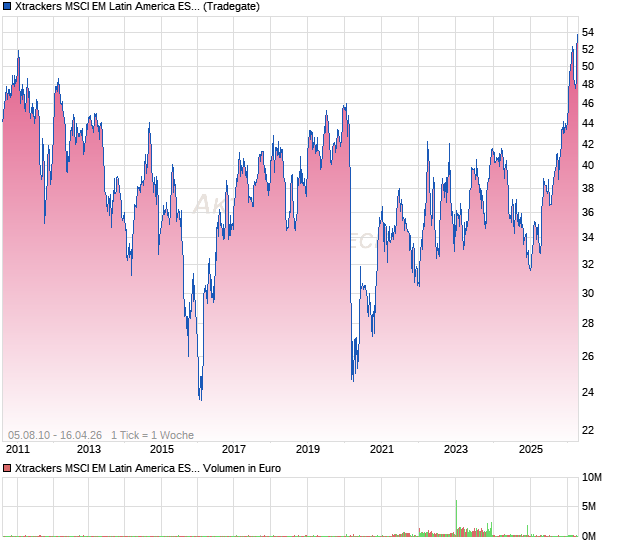Click the 2011 x-axis label
Screen dimensions: 620x546
(x=18, y=449)
